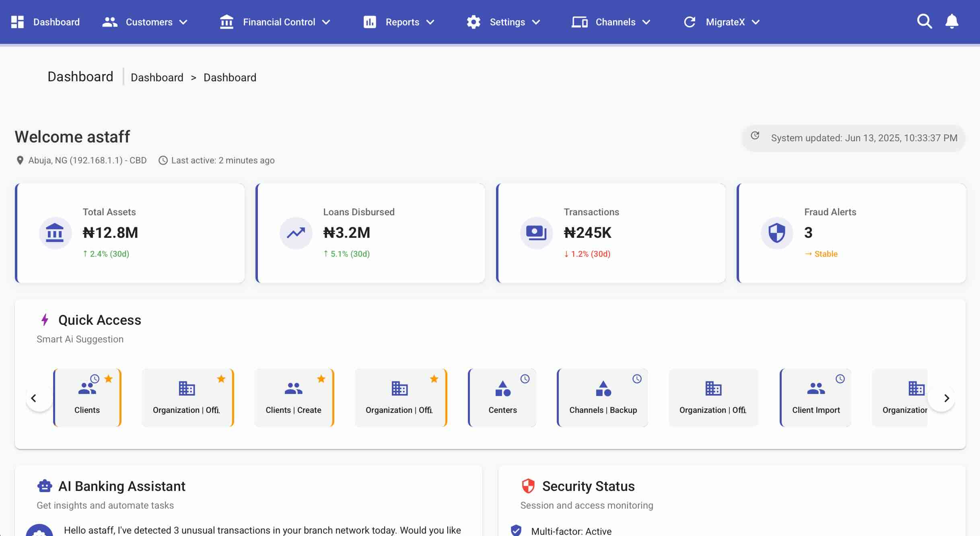Expand the Channels dropdown chevron
The image size is (980, 536).
(x=646, y=22)
